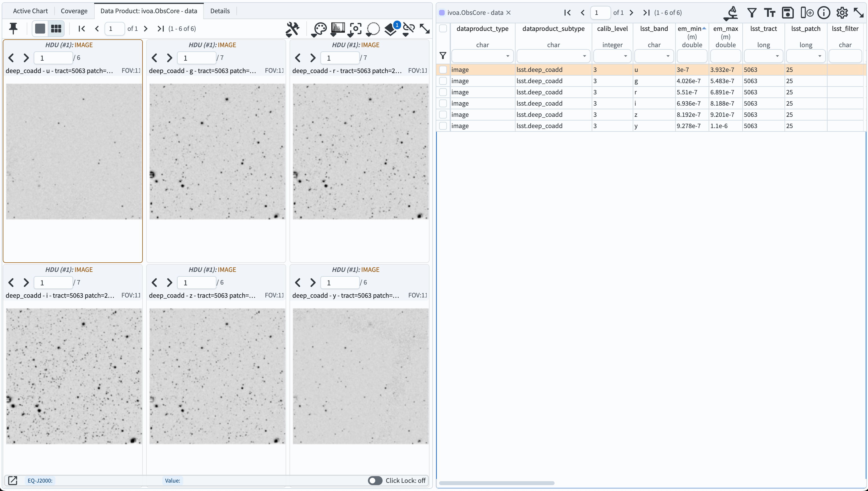Show table info dialog

[x=824, y=13]
